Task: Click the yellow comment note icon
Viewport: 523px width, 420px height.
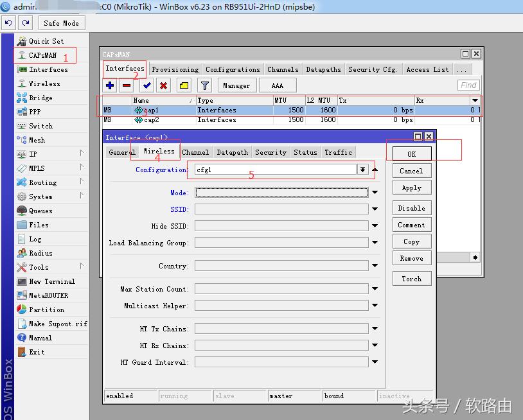Action: coord(184,85)
